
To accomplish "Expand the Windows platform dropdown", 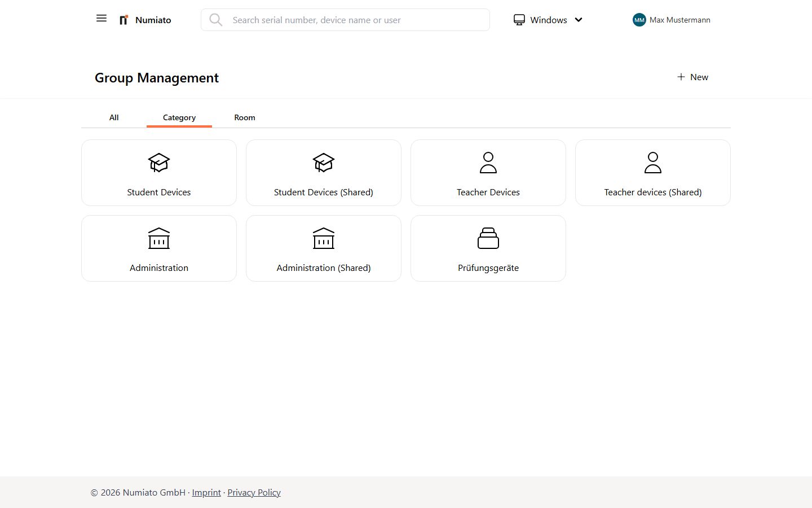I will [x=547, y=20].
